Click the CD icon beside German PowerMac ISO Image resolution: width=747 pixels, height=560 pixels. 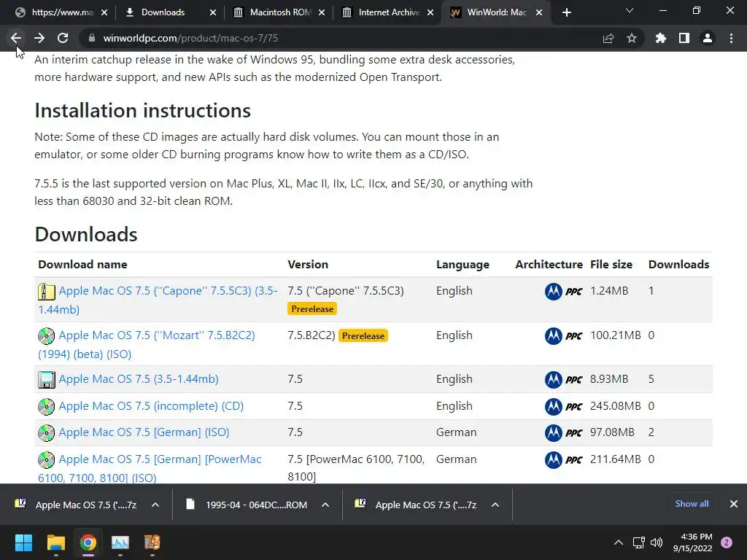(x=46, y=460)
